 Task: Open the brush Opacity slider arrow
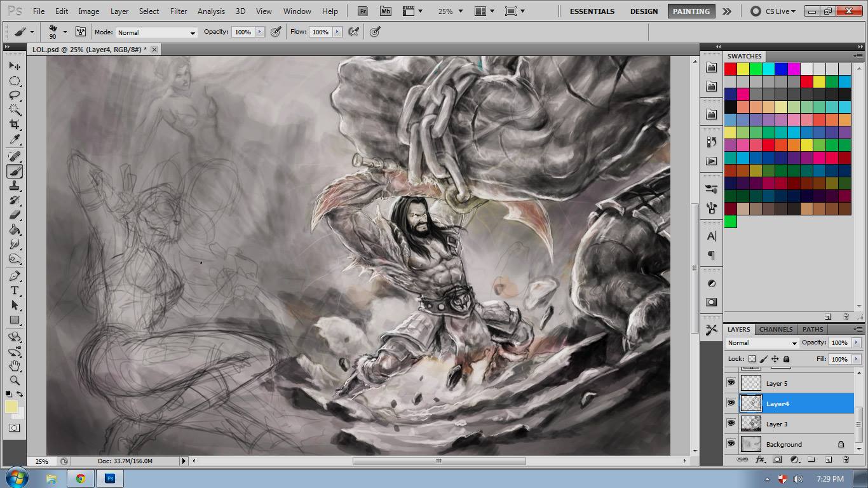[x=259, y=32]
